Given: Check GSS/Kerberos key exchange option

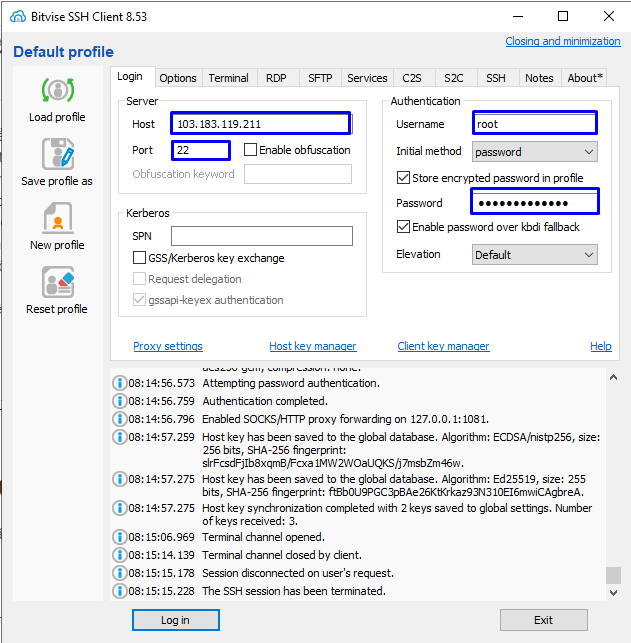Looking at the screenshot, I should click(x=140, y=258).
